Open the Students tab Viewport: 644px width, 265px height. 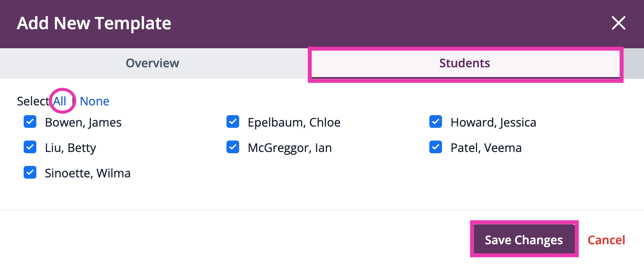(x=465, y=63)
